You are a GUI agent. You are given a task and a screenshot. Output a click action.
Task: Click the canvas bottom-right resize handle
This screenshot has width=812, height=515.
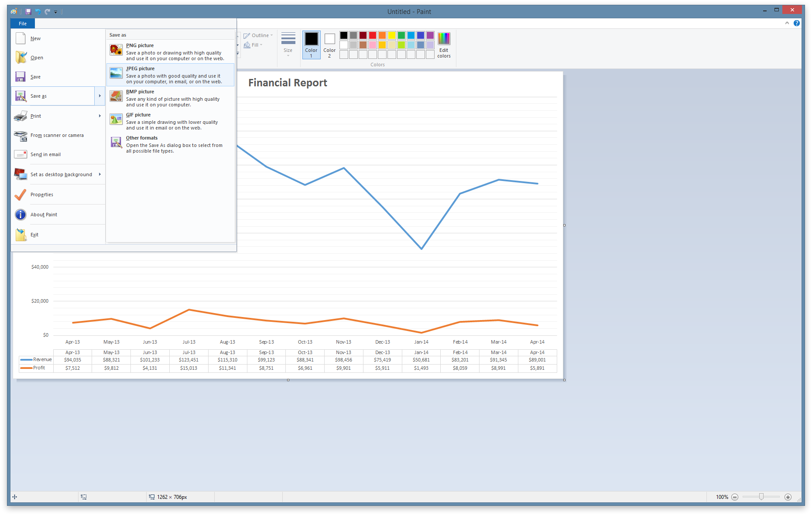click(564, 380)
